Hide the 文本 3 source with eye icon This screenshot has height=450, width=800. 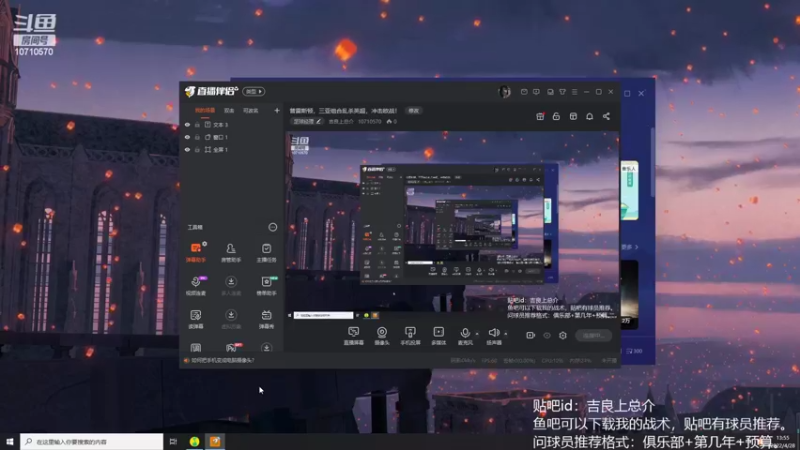[187, 124]
